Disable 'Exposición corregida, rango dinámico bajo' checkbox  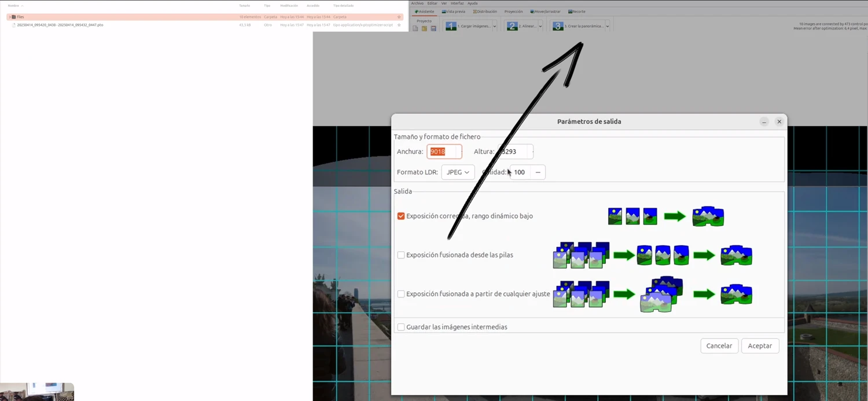pyautogui.click(x=401, y=216)
